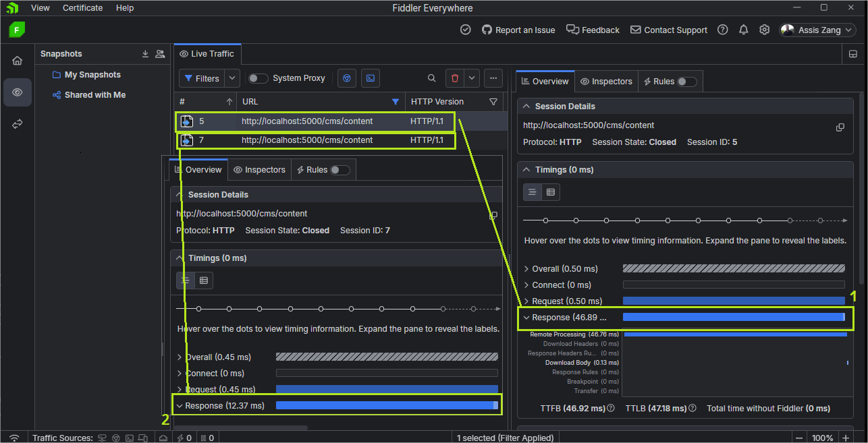Image resolution: width=868 pixels, height=443 pixels.
Task: Click the three-dot more options button
Action: click(x=493, y=78)
